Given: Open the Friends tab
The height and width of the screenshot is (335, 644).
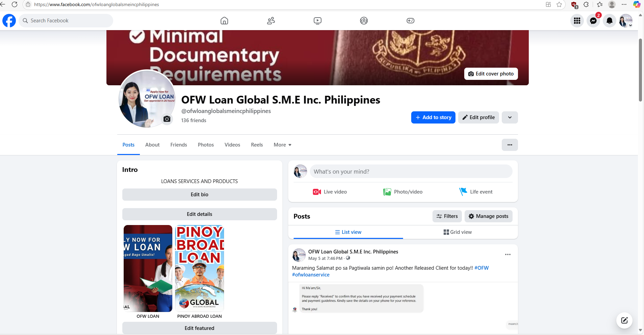Looking at the screenshot, I should point(179,145).
